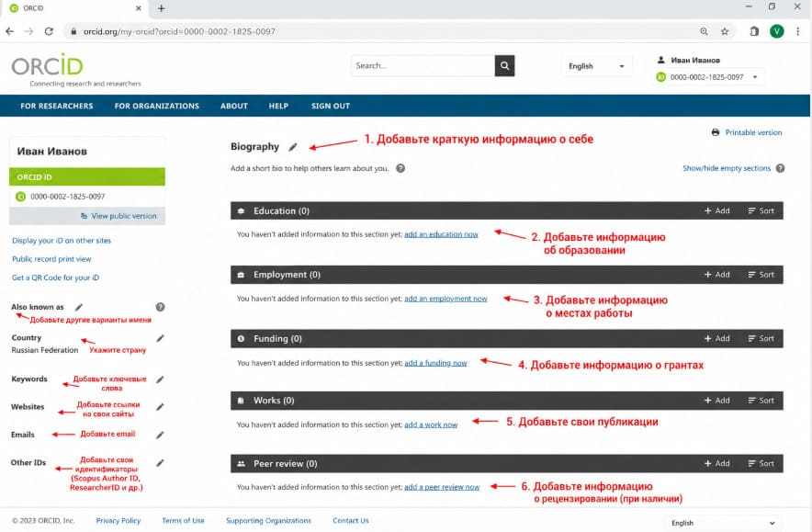Click the add a funding now link
The height and width of the screenshot is (532, 812).
(x=435, y=363)
